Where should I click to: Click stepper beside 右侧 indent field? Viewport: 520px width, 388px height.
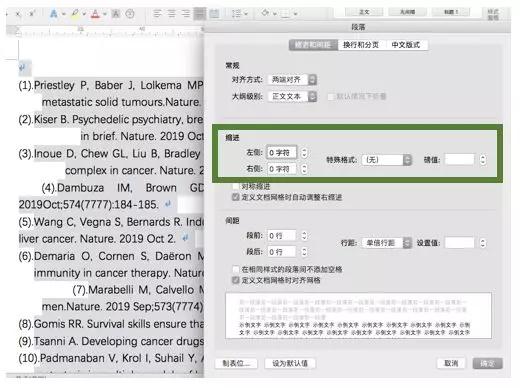tap(304, 169)
